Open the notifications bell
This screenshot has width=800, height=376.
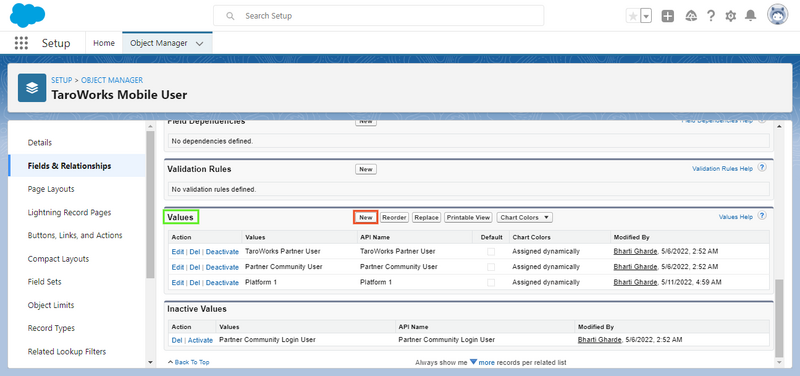[x=751, y=16]
